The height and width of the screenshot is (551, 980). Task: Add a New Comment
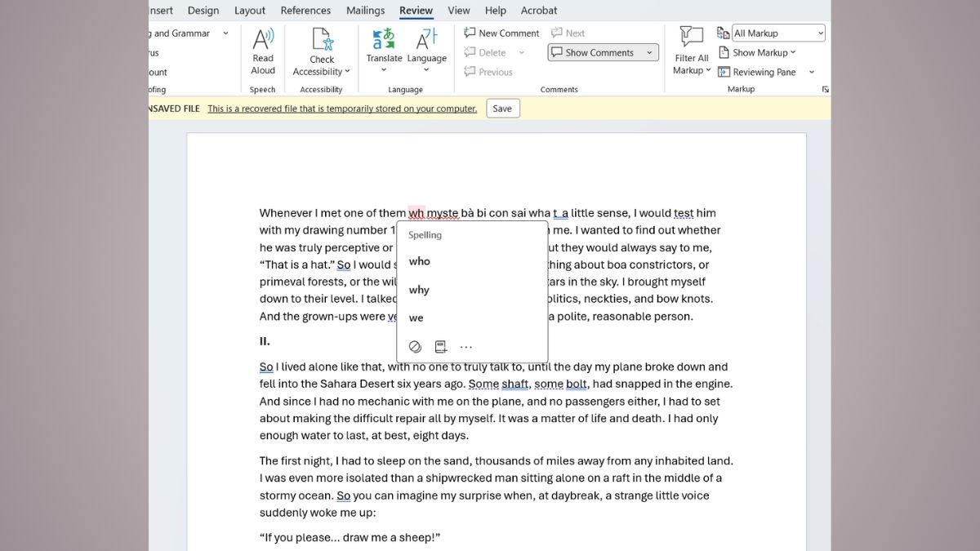[x=501, y=33]
